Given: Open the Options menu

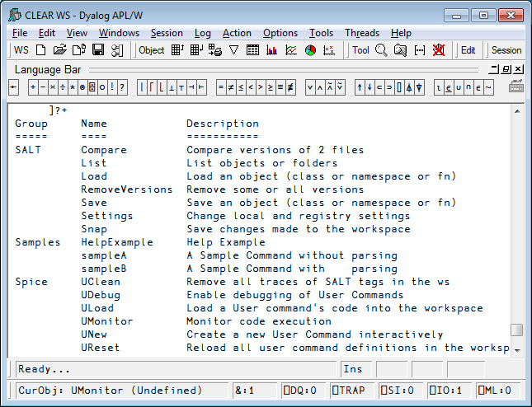Looking at the screenshot, I should pos(280,33).
